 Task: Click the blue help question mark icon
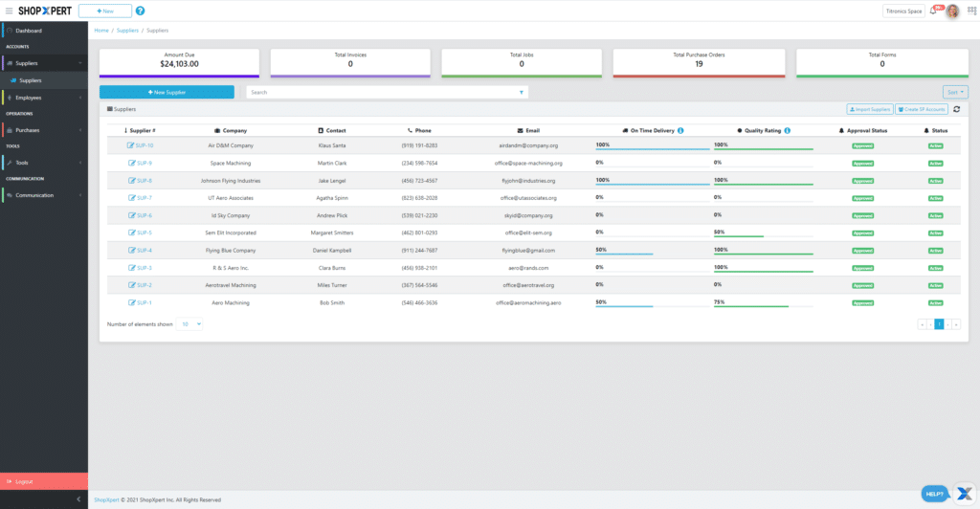(x=141, y=11)
